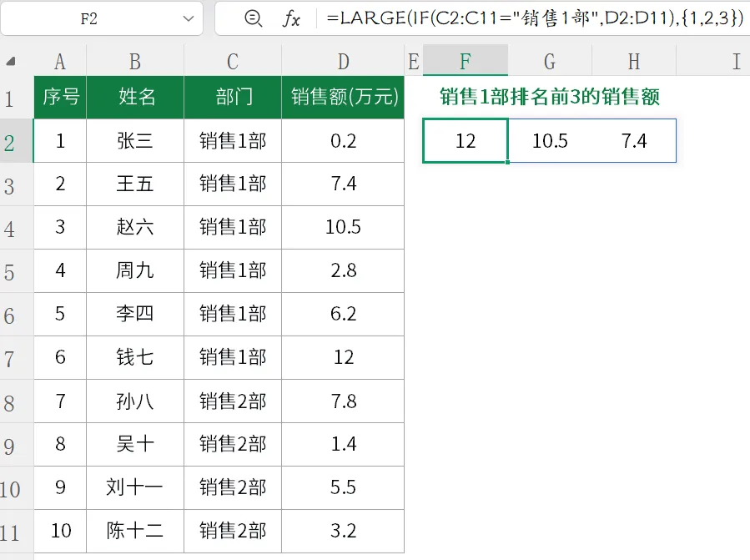Click the name cell 李四
The height and width of the screenshot is (560, 750).
pyautogui.click(x=135, y=314)
